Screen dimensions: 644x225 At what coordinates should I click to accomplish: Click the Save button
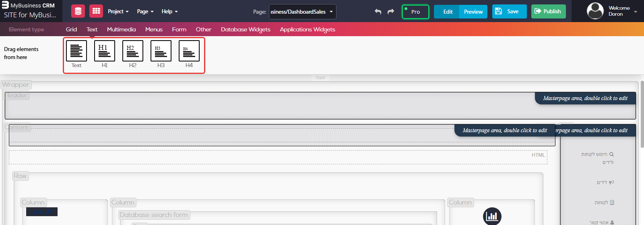509,11
